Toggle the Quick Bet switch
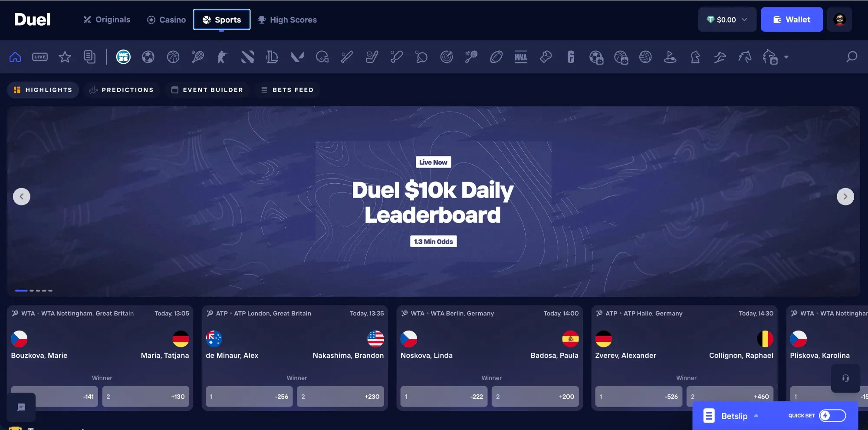The image size is (868, 430). coord(832,416)
